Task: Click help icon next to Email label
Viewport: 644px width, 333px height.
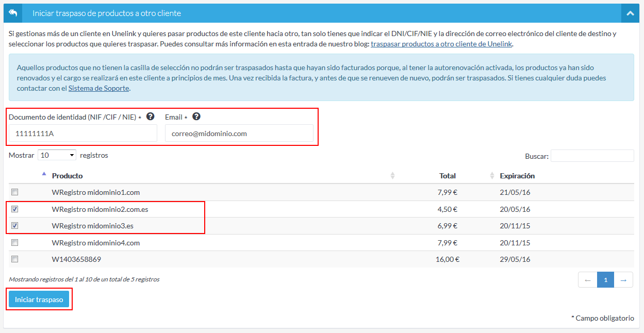Action: coord(196,116)
